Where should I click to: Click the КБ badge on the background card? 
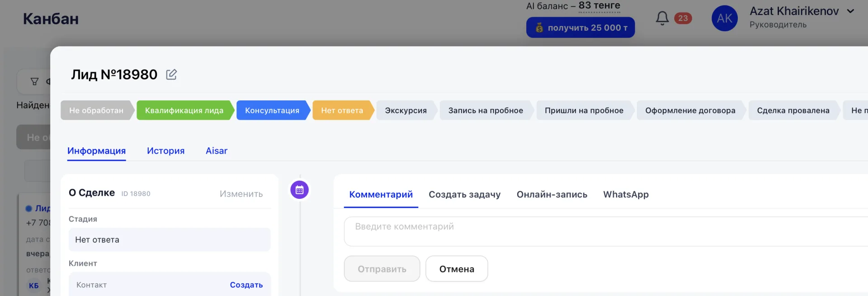pyautogui.click(x=34, y=286)
